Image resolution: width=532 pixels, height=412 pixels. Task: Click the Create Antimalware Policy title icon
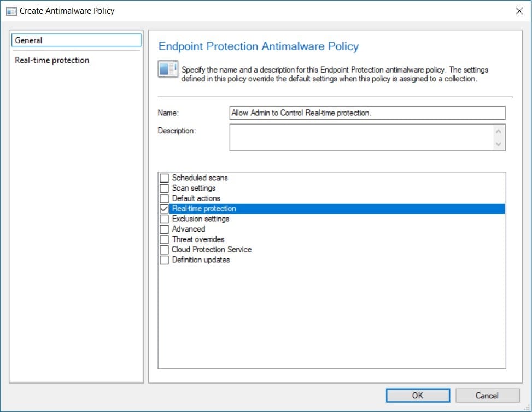(11, 11)
